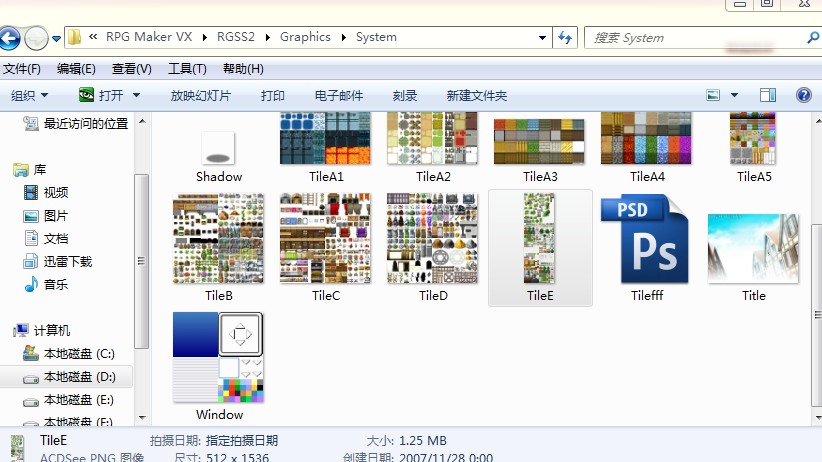This screenshot has width=822, height=462.
Task: Open 文档 library
Action: pos(47,239)
